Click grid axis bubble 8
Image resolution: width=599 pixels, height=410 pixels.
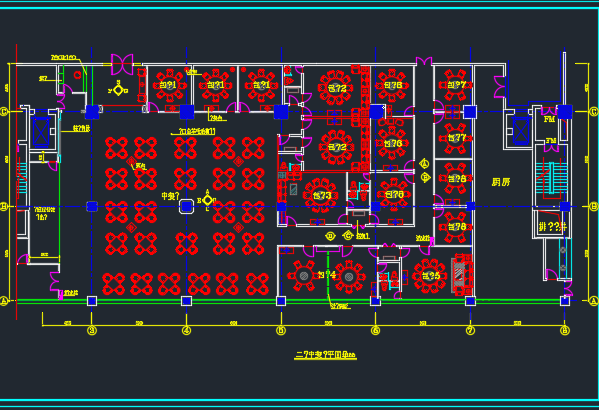[x=565, y=331]
